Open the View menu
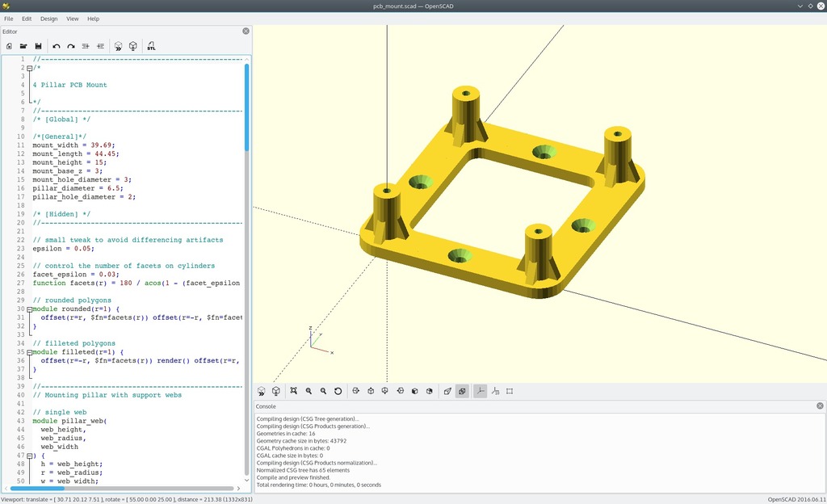This screenshot has width=827, height=504. pos(72,19)
